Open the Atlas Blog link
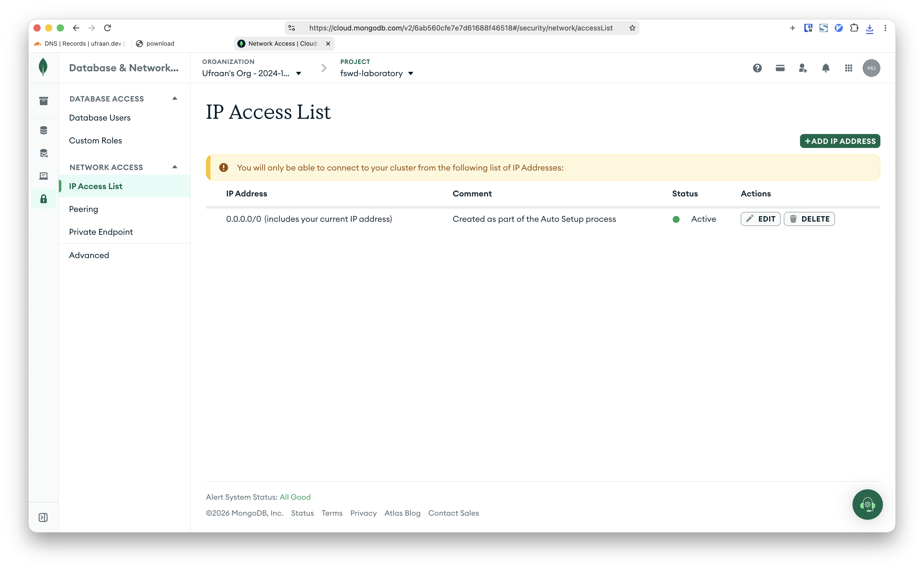This screenshot has width=924, height=570. point(402,513)
